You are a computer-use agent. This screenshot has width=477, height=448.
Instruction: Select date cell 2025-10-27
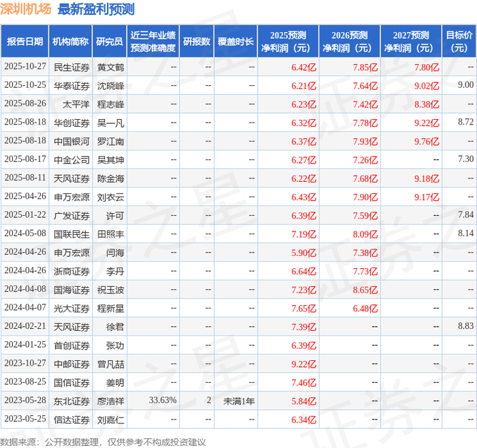point(25,67)
